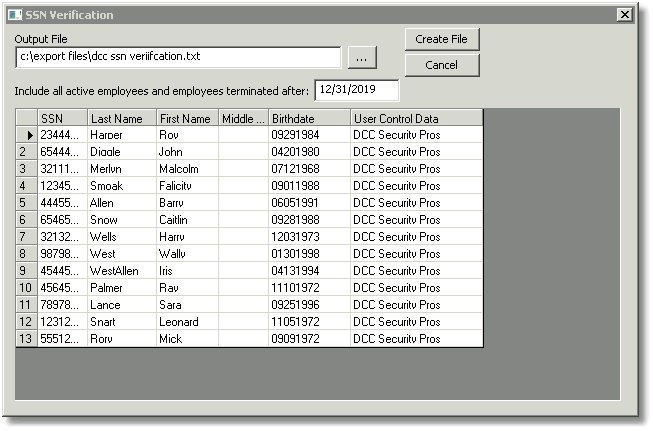Click the SSN Verification title bar icon
This screenshot has width=653, height=431.
(15, 15)
